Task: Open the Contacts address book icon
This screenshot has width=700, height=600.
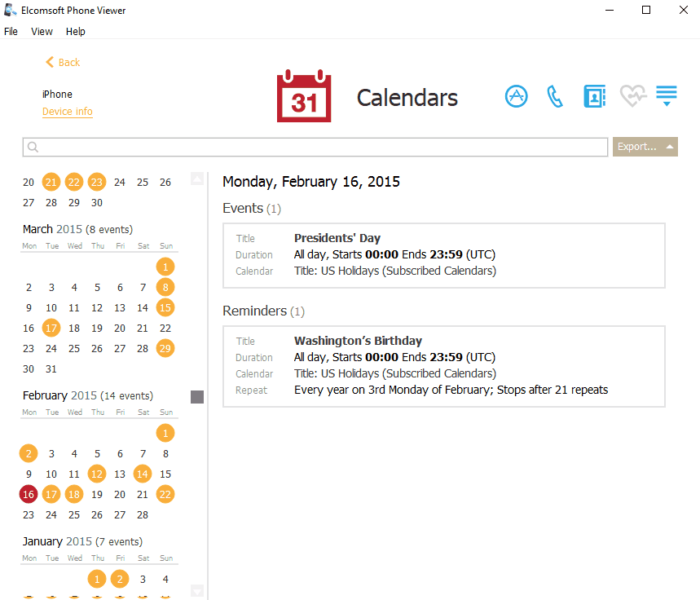Action: pyautogui.click(x=595, y=96)
